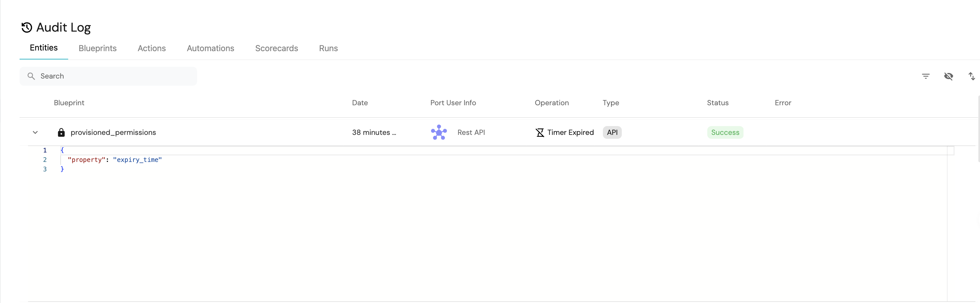Select the Automations tab
The image size is (980, 303).
(210, 48)
